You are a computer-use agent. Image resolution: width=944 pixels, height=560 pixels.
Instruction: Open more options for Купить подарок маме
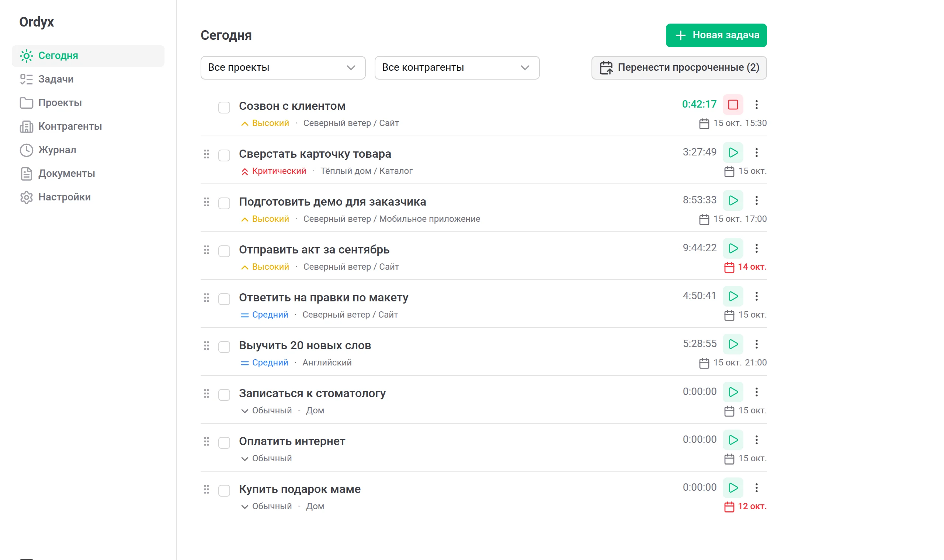pyautogui.click(x=756, y=488)
